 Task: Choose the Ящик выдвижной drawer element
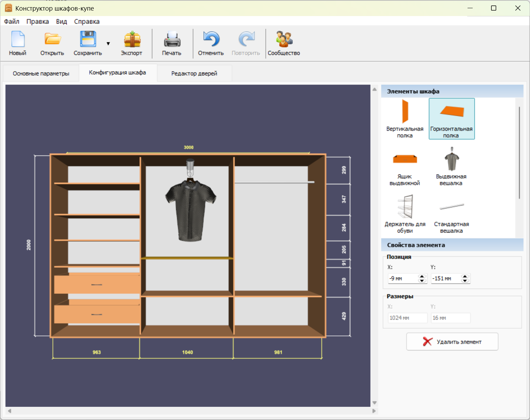(x=405, y=166)
